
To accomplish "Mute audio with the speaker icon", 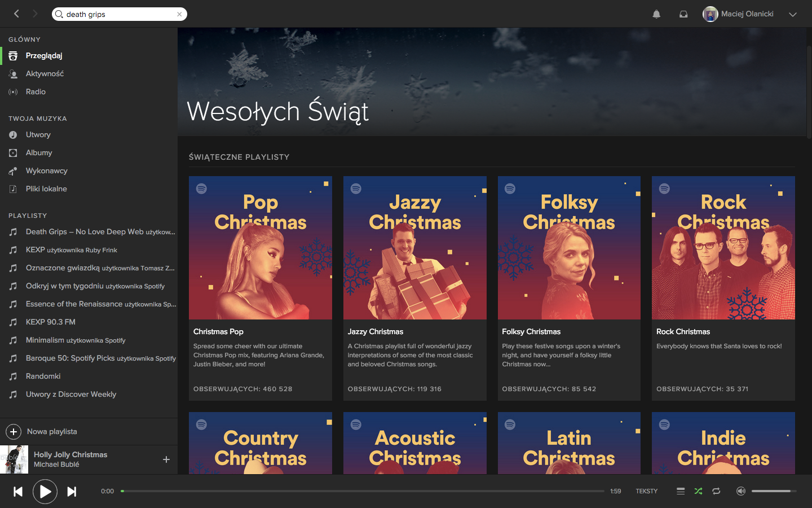I will (741, 491).
